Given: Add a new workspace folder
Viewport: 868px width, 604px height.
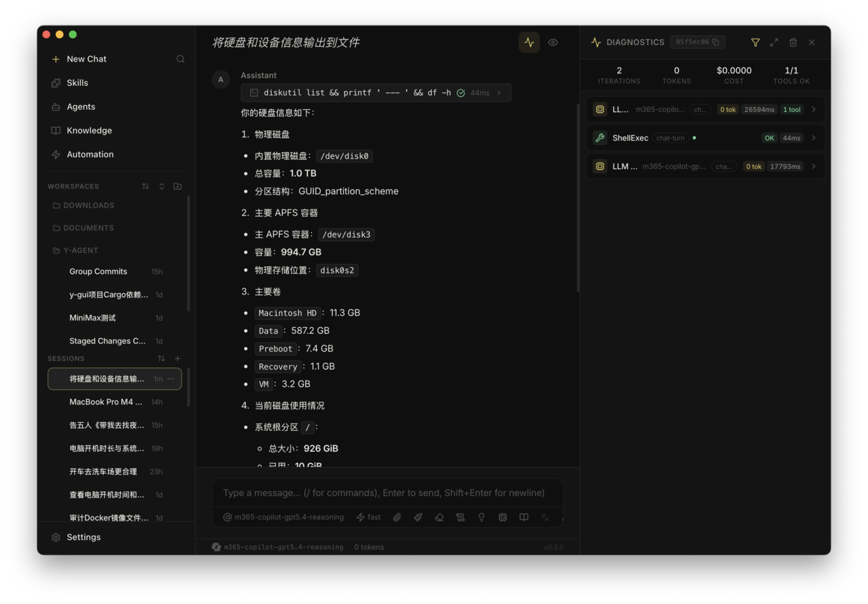Looking at the screenshot, I should coord(178,186).
